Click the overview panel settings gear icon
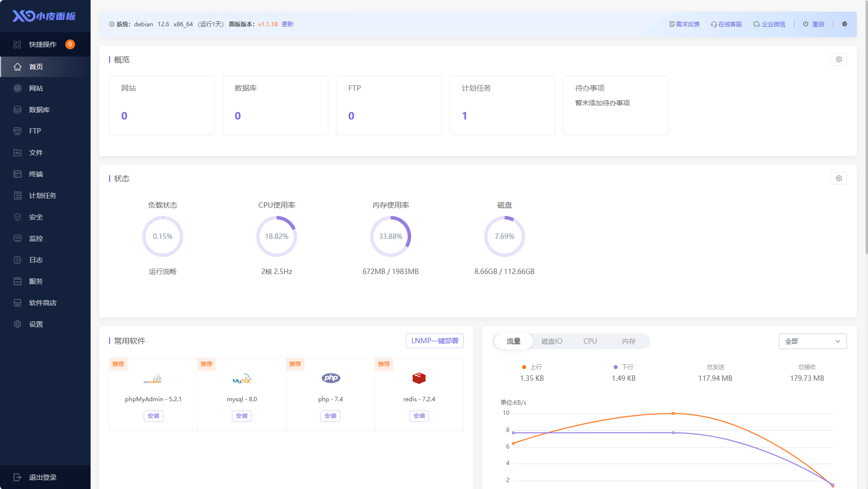Screen dimensions: 868x489 tap(838, 59)
